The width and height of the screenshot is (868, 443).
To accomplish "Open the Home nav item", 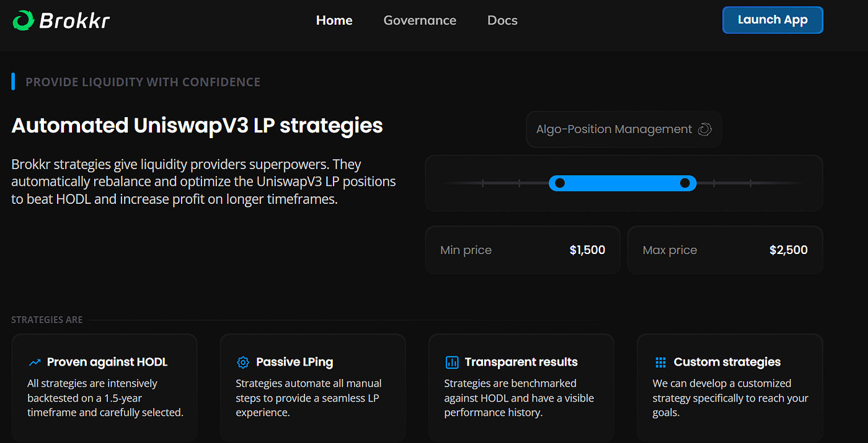I will [334, 20].
